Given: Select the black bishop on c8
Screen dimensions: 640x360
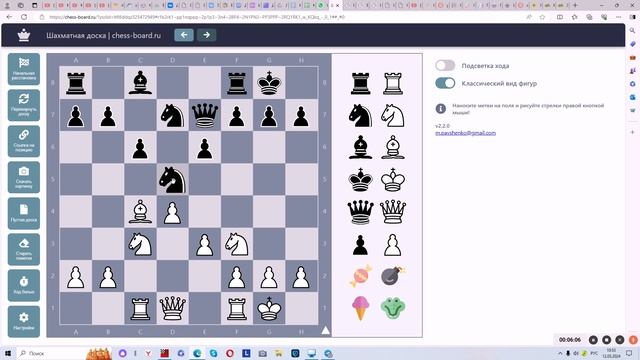Looking at the screenshot, I should point(140,83).
